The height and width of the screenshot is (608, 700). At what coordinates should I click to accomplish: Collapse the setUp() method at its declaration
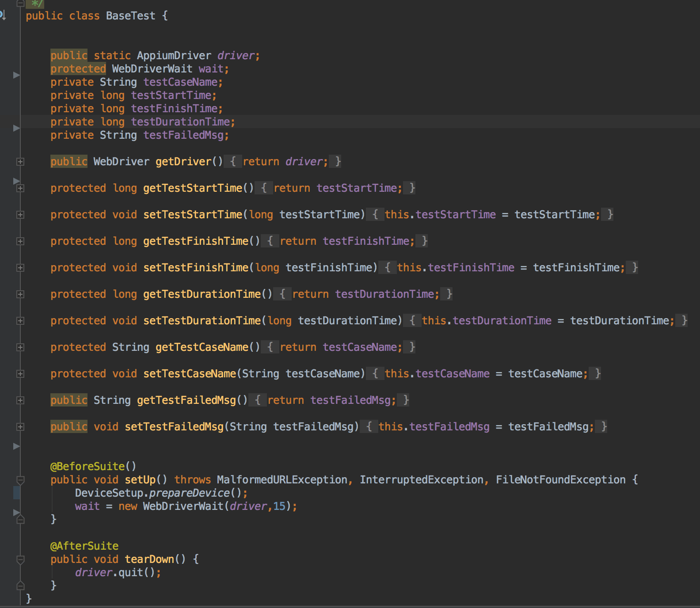point(20,480)
